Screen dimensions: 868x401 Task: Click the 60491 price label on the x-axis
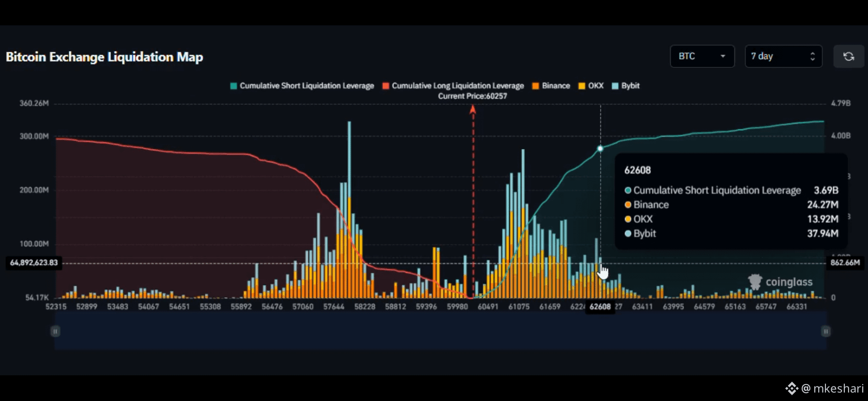[488, 307]
